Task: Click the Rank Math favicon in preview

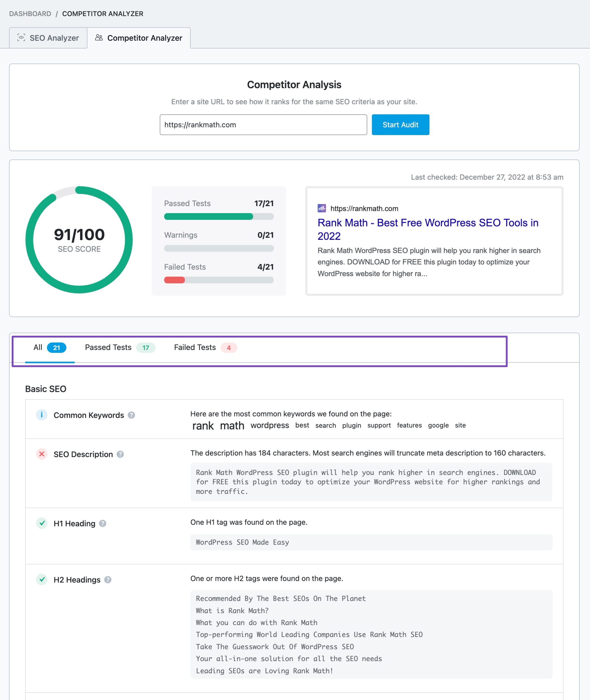Action: tap(321, 208)
